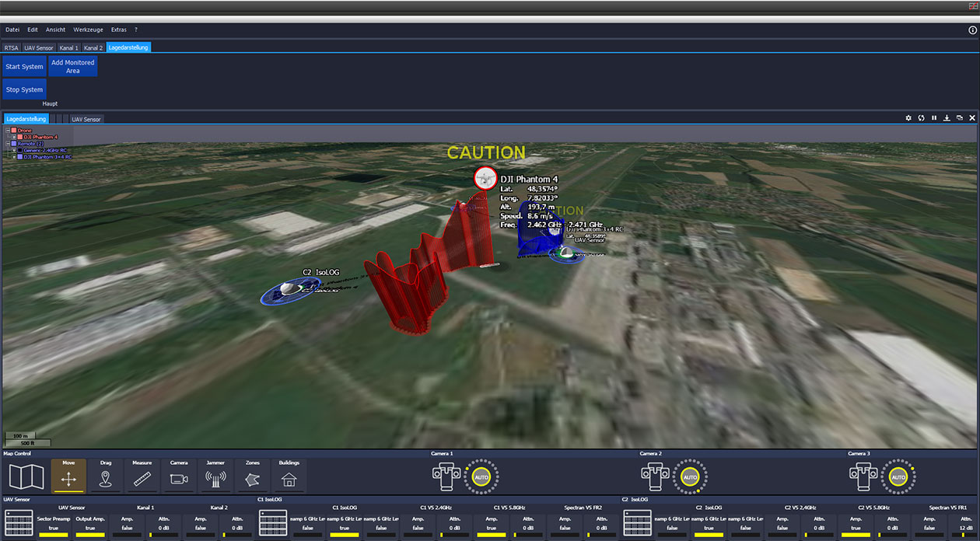
Task: Switch to the RTSA tab
Action: click(x=11, y=47)
